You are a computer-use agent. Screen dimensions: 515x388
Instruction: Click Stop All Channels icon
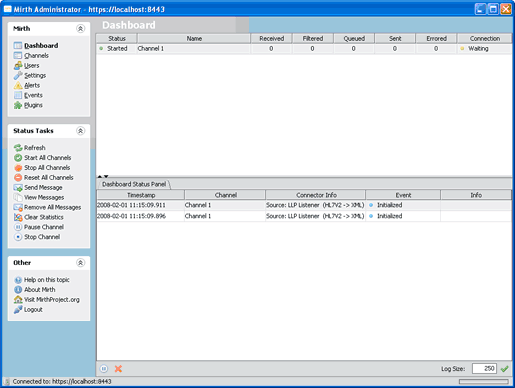[18, 168]
